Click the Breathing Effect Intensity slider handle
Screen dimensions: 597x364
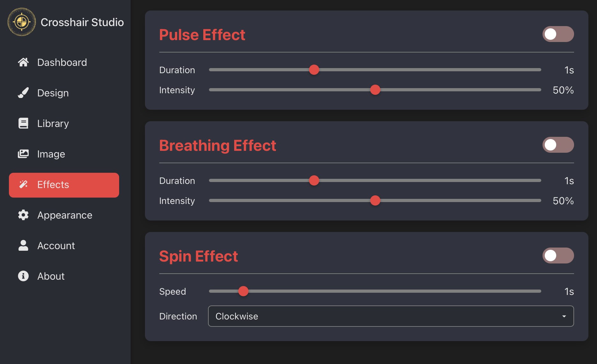point(375,201)
